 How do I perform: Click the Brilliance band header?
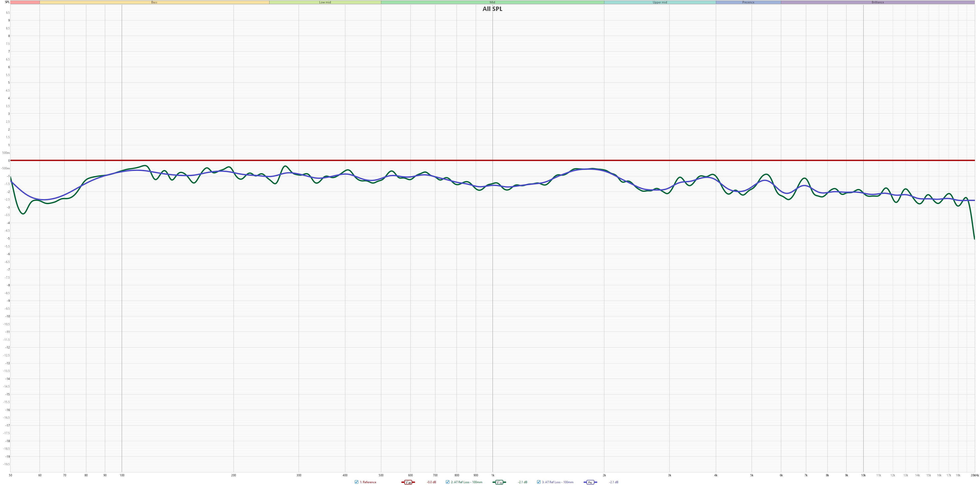(878, 2)
